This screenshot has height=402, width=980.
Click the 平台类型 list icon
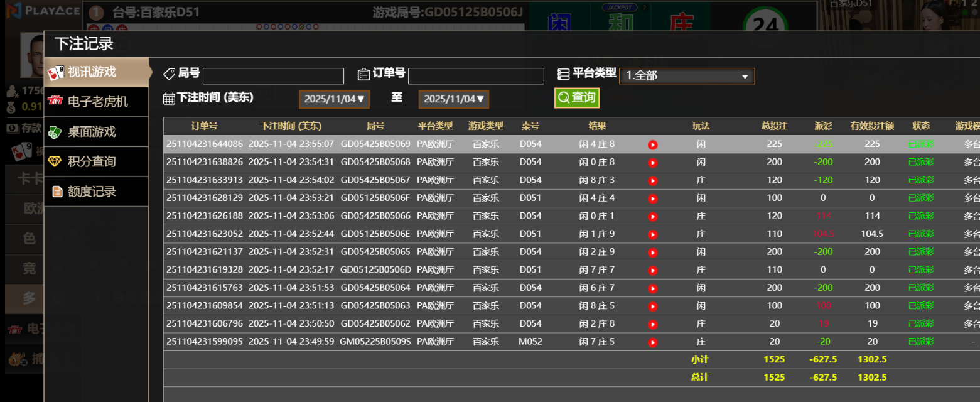click(x=564, y=74)
